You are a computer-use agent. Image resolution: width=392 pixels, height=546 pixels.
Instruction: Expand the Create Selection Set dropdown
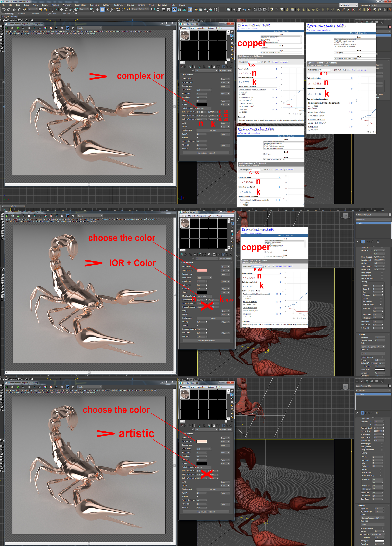point(148,9)
